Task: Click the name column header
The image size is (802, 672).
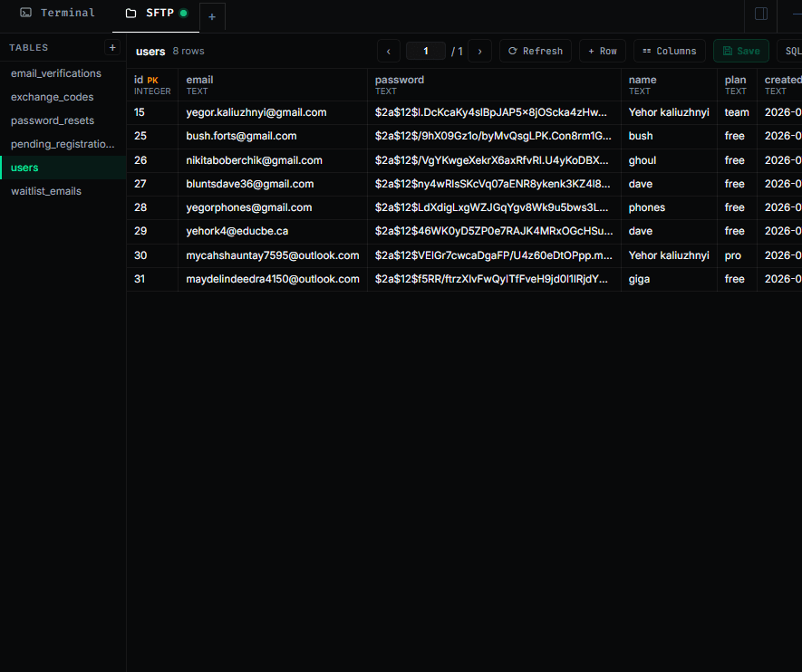Action: [x=669, y=85]
